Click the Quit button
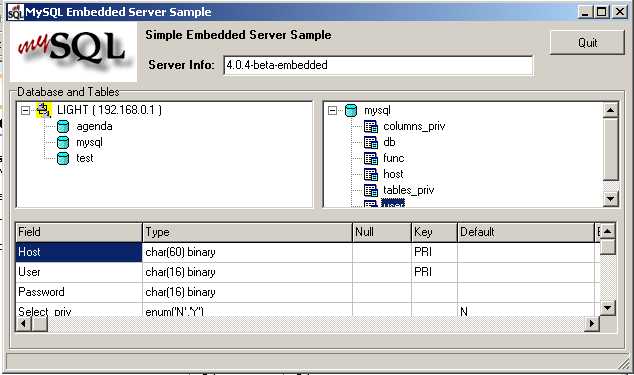 [587, 42]
